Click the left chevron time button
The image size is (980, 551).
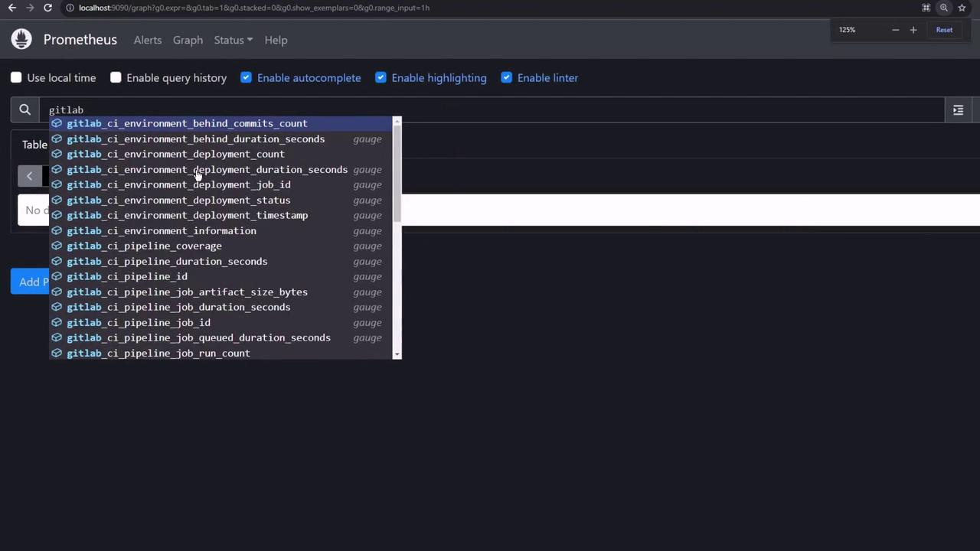point(29,176)
